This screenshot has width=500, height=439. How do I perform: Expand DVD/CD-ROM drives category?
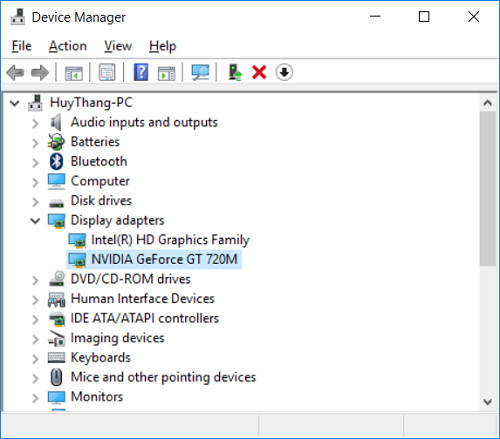click(35, 281)
